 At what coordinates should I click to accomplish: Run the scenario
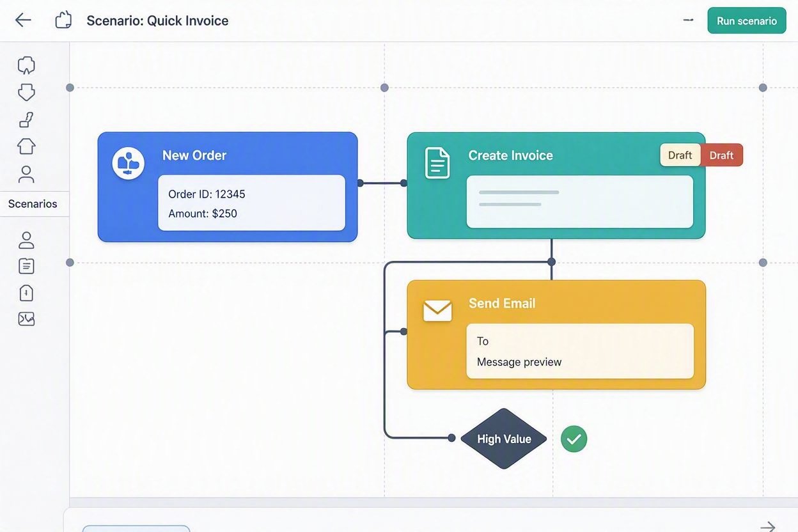coord(747,20)
